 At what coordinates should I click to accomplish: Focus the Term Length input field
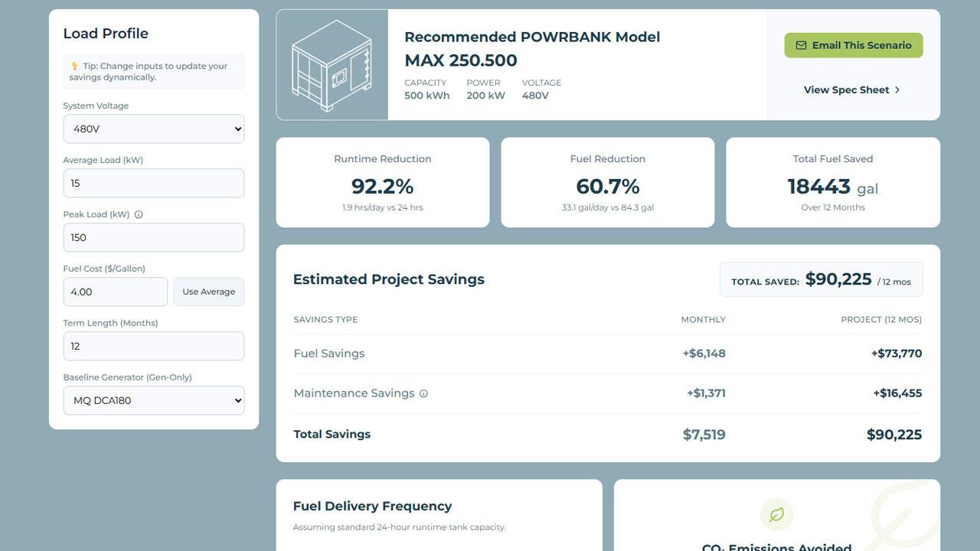(154, 346)
